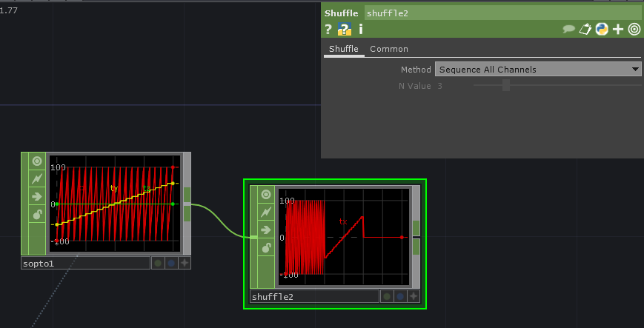Toggle clone immune arrow flag on shuffle2
Image resolution: width=644 pixels, height=328 pixels.
265,230
